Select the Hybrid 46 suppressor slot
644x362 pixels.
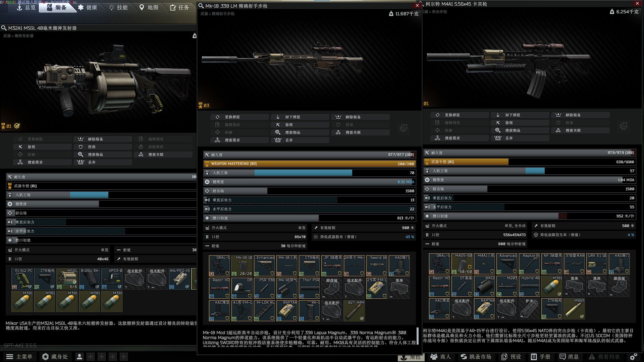point(529,286)
